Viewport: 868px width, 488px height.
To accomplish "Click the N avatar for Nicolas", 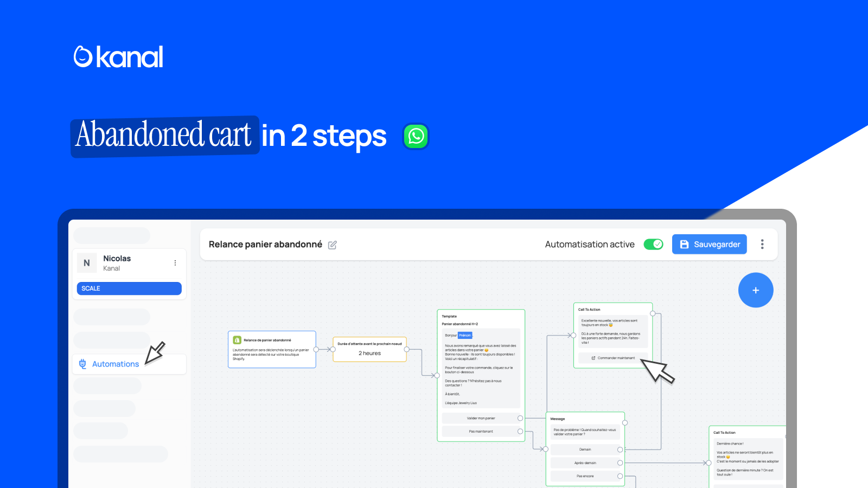I will pyautogui.click(x=87, y=263).
